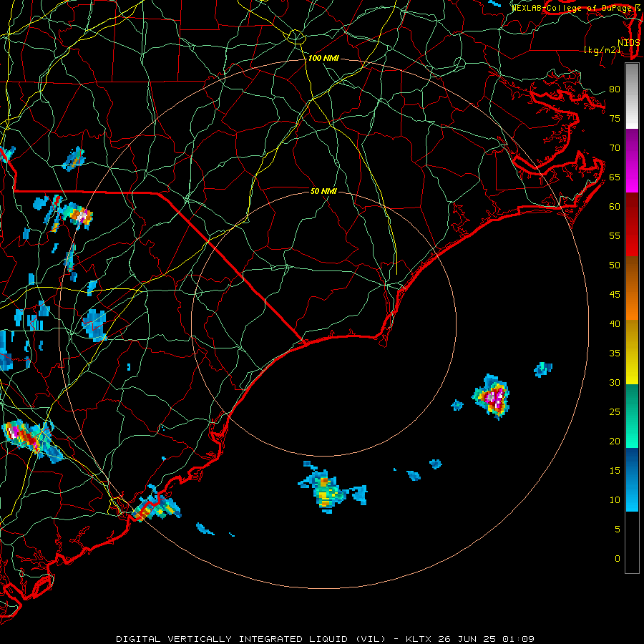This screenshot has height=644, width=644.
Task: Click the 40 value on the VIL scale
Action: coord(615,323)
